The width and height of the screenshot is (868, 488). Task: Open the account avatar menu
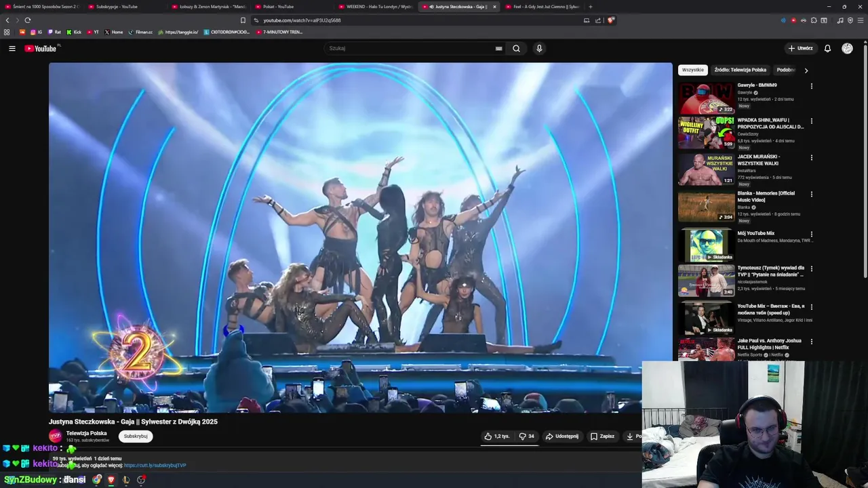847,48
